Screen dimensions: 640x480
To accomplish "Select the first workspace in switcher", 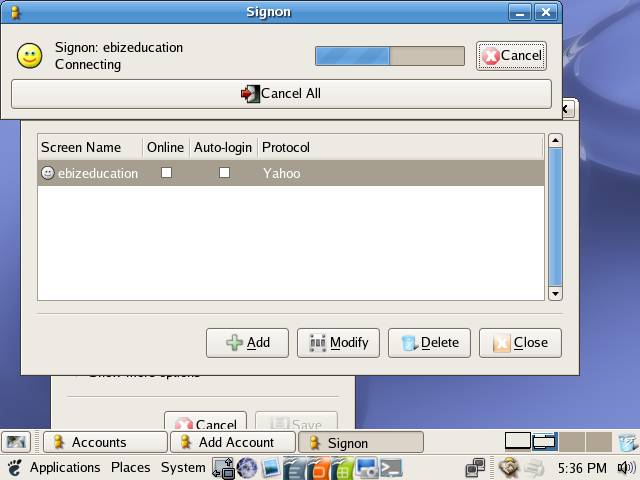I will point(517,441).
